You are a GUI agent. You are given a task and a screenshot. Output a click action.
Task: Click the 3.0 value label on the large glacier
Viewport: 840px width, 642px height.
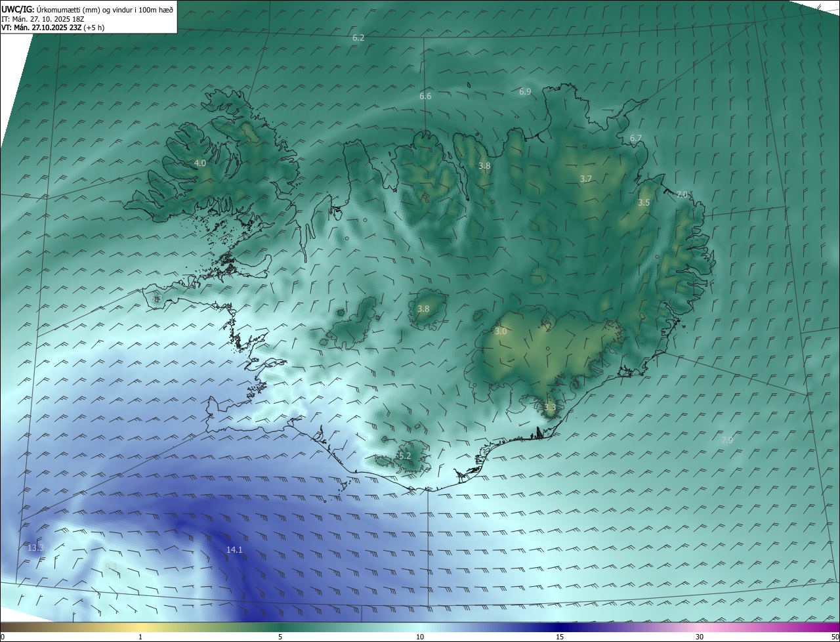point(501,332)
